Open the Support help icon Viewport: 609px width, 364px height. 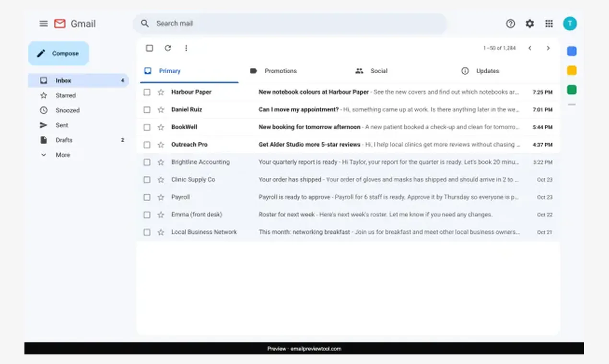(511, 23)
